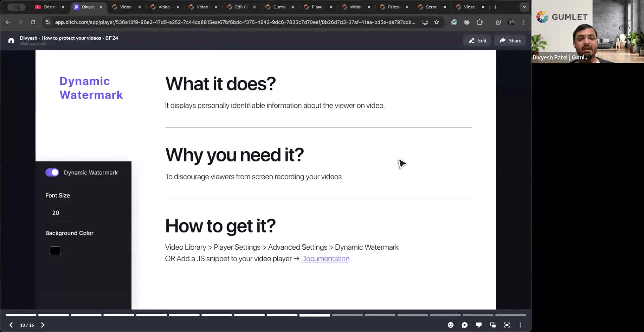Click the Webinar decks folder label
Image resolution: width=644 pixels, height=332 pixels.
point(33,44)
